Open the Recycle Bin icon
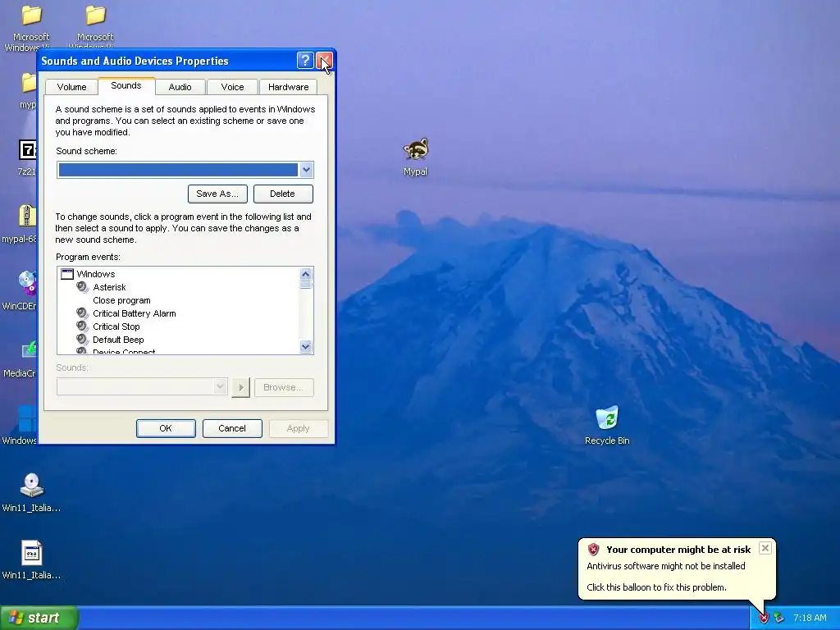Image resolution: width=840 pixels, height=630 pixels. coord(608,418)
